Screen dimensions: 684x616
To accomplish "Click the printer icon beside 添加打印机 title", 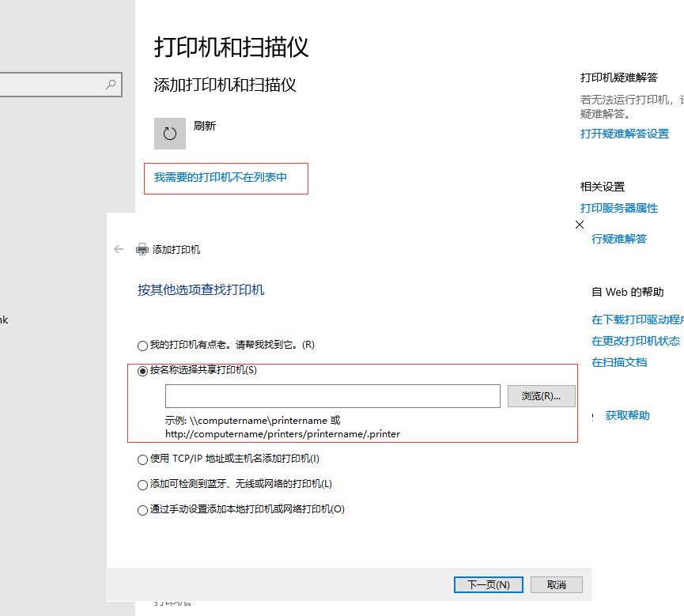I will 141,249.
